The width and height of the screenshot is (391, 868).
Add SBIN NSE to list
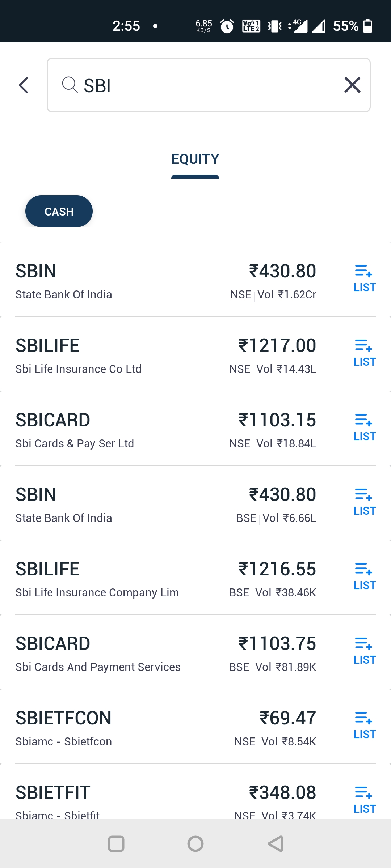click(364, 278)
